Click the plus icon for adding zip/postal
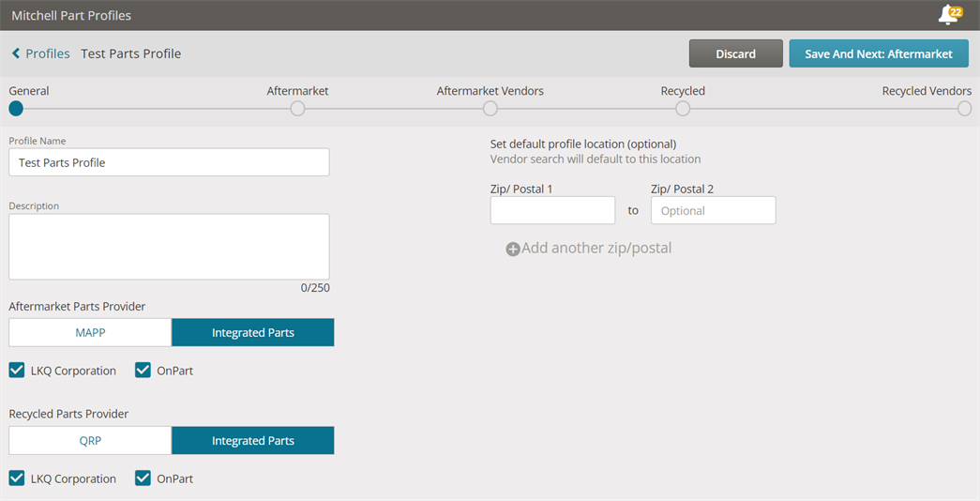Viewport: 980px width, 501px height. (512, 249)
